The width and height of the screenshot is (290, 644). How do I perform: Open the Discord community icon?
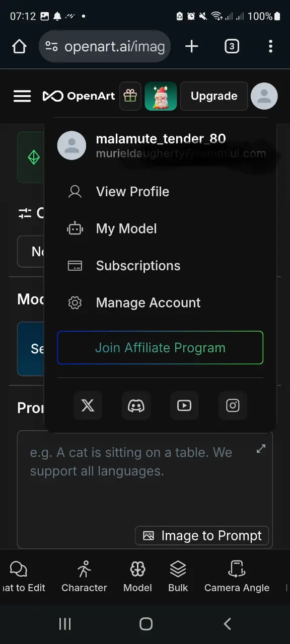pyautogui.click(x=136, y=406)
